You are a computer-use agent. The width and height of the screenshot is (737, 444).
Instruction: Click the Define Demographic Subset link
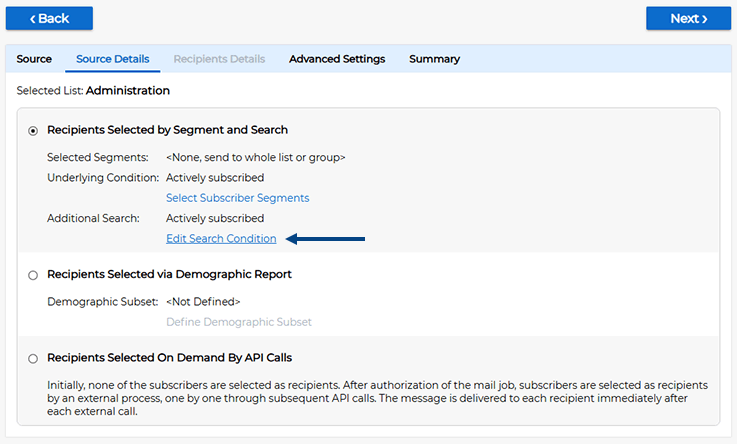[x=238, y=322]
